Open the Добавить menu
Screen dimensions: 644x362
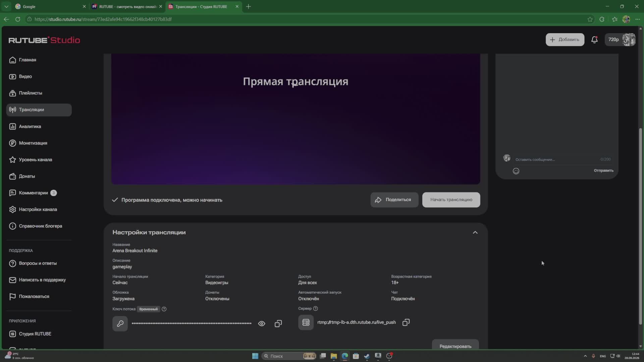565,40
